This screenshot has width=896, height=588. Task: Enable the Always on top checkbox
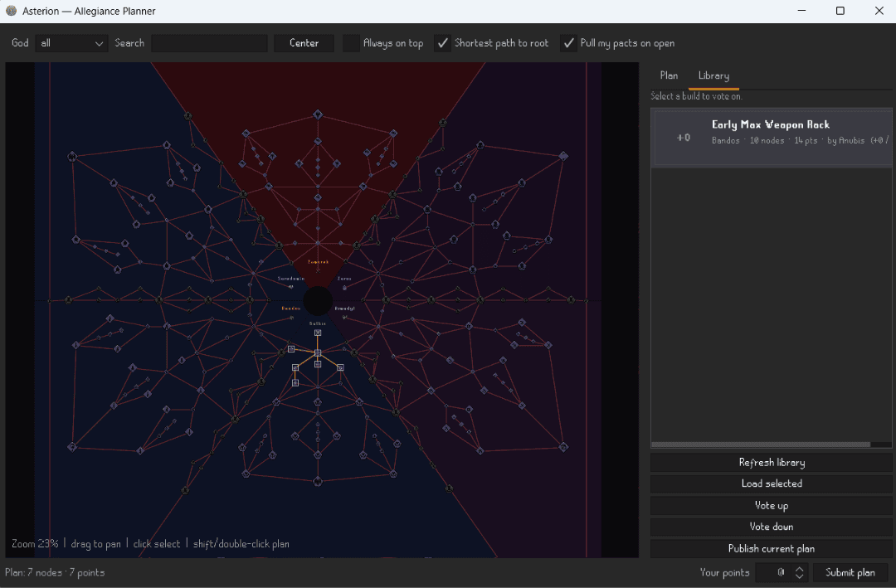click(x=351, y=43)
